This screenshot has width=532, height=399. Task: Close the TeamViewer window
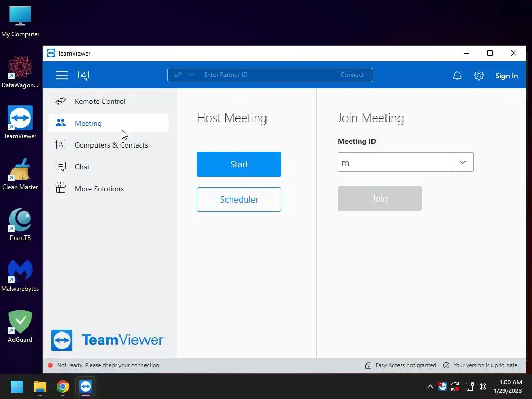(x=514, y=54)
